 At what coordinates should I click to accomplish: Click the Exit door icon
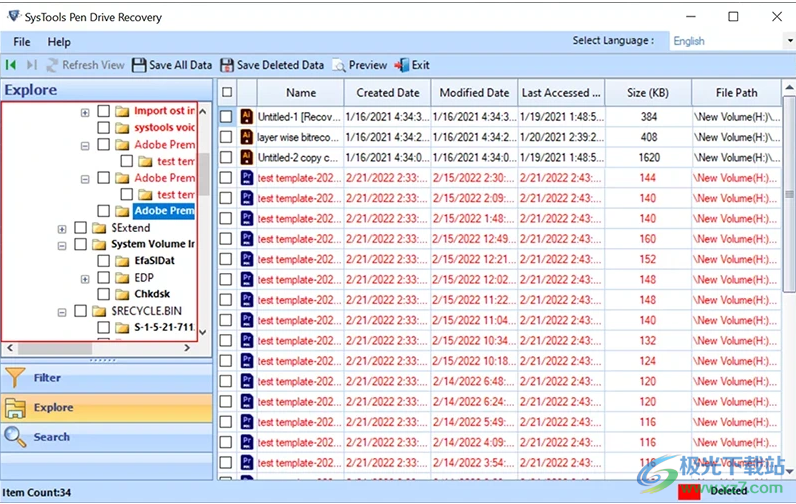[x=402, y=65]
